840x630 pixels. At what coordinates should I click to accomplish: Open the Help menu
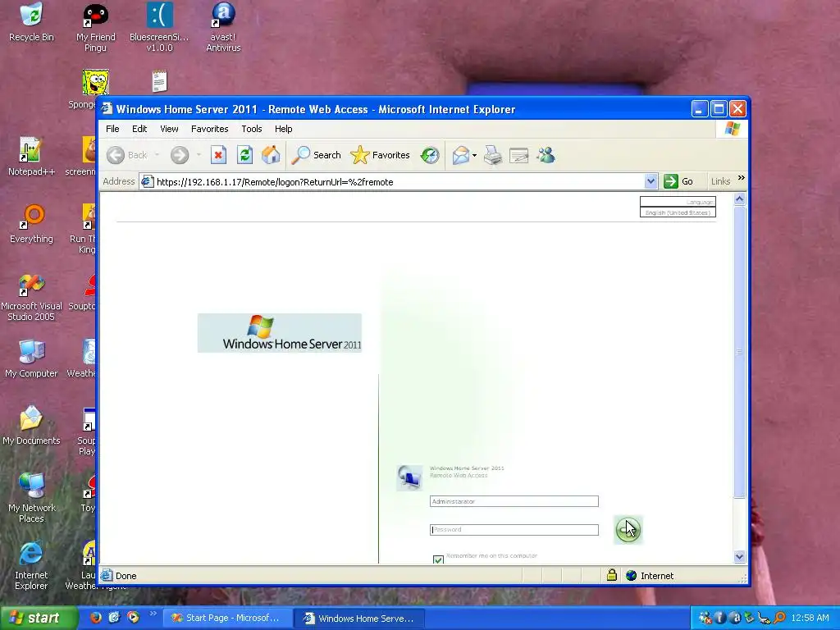[x=283, y=129]
